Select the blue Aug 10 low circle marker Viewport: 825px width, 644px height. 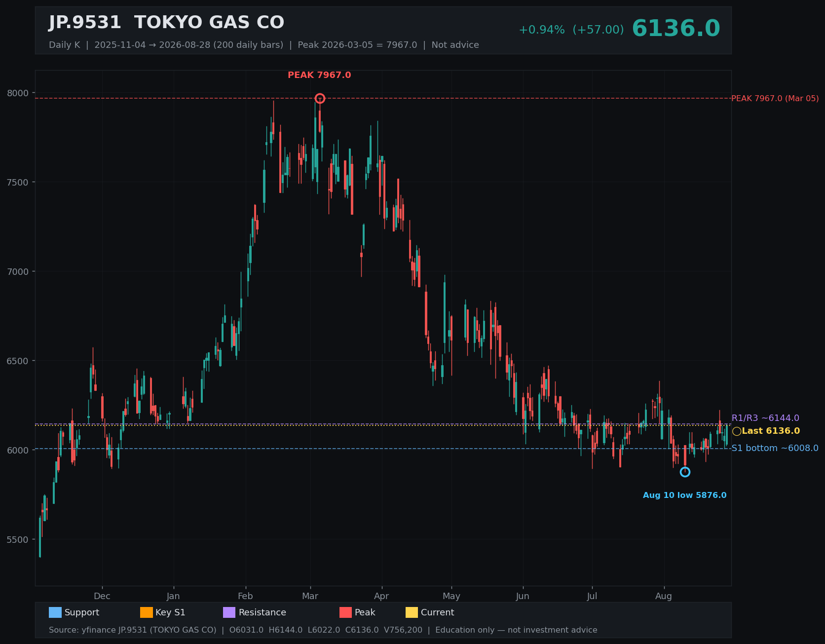click(685, 472)
